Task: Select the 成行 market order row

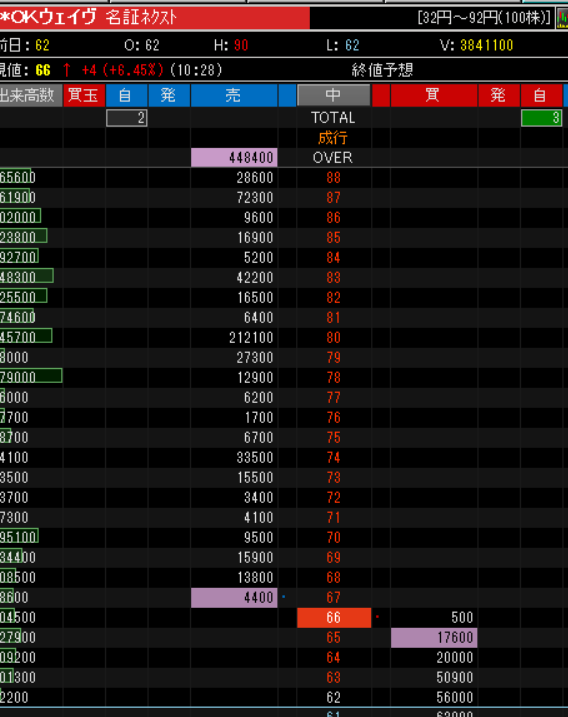Action: click(x=333, y=138)
